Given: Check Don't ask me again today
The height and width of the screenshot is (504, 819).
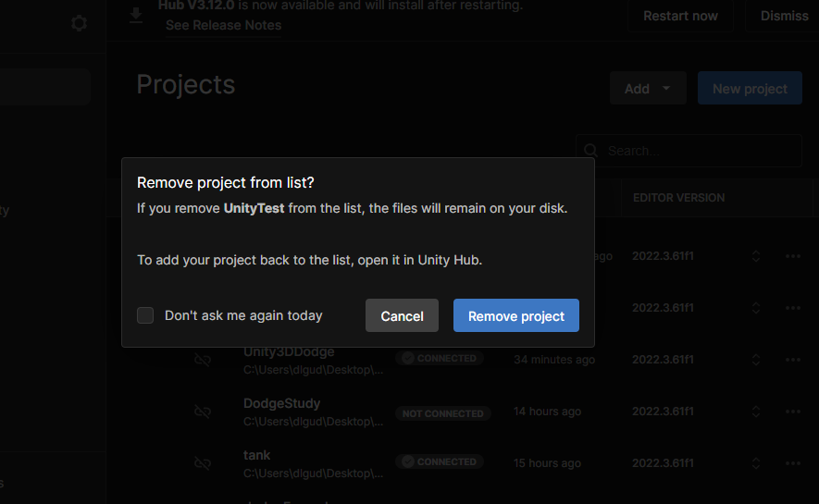Looking at the screenshot, I should [x=145, y=315].
